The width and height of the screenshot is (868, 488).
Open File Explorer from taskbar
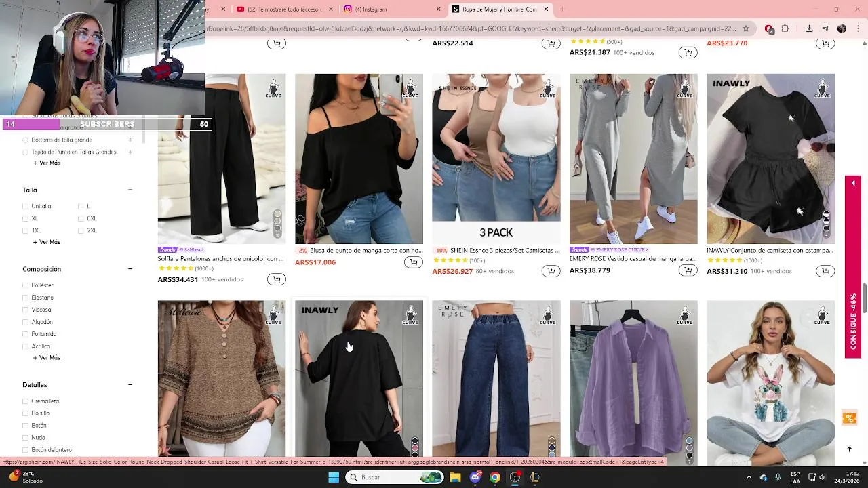coord(455,477)
